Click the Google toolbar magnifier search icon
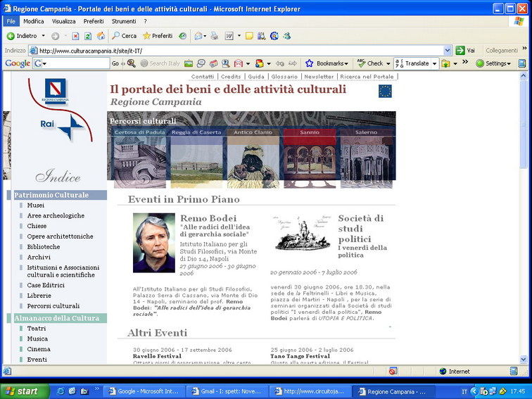The width and height of the screenshot is (532, 399). (132, 63)
